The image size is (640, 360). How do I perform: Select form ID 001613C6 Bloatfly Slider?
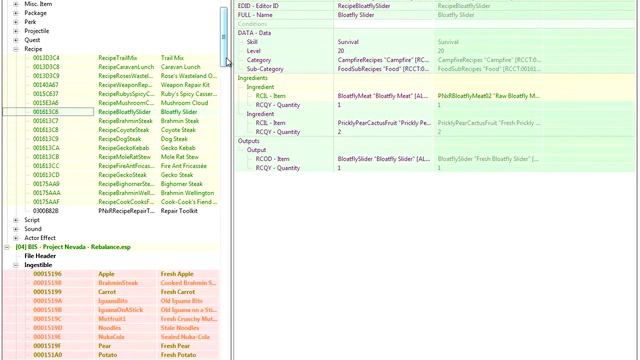(111, 112)
